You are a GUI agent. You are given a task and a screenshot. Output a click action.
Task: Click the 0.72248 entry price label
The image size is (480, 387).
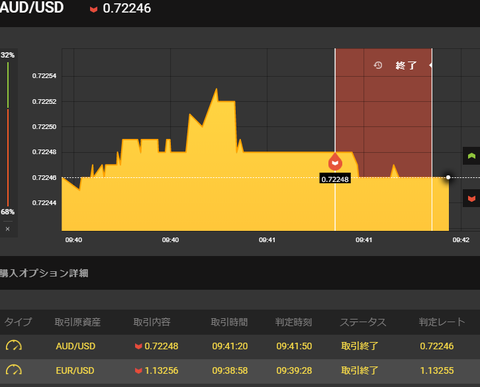[335, 179]
